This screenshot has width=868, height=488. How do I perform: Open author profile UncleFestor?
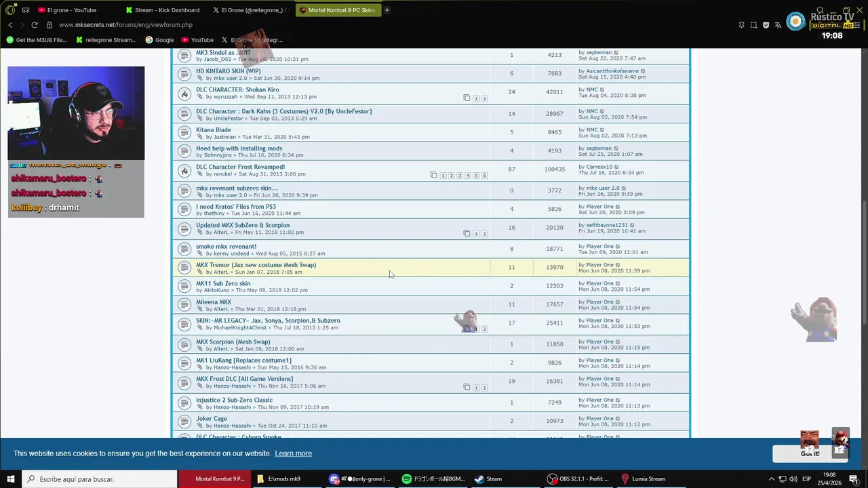229,119
